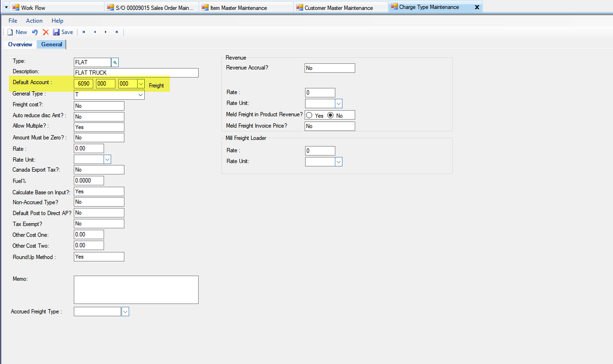
Task: Advance to the next record
Action: [x=105, y=32]
